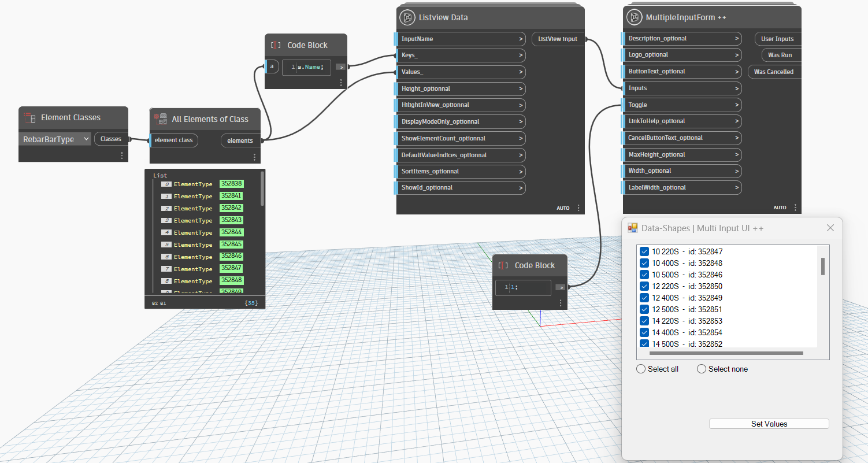Open the Element Classes node options menu
The image size is (868, 463).
(122, 155)
